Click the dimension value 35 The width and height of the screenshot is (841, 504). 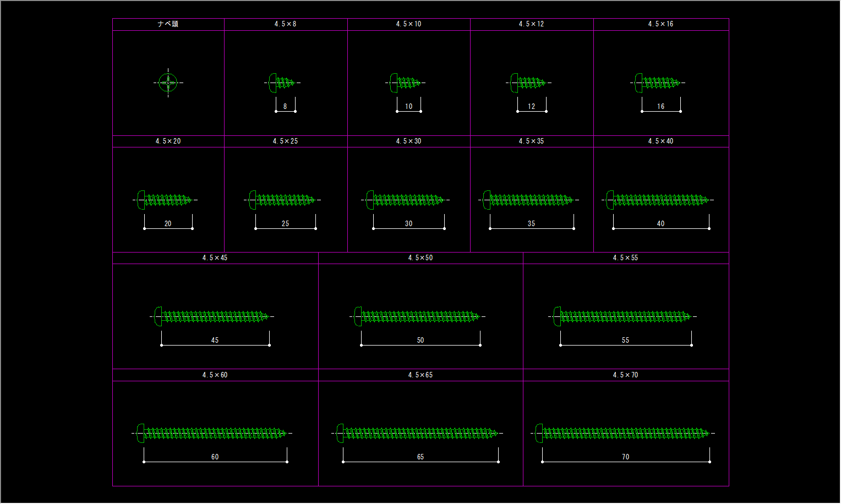pos(531,224)
